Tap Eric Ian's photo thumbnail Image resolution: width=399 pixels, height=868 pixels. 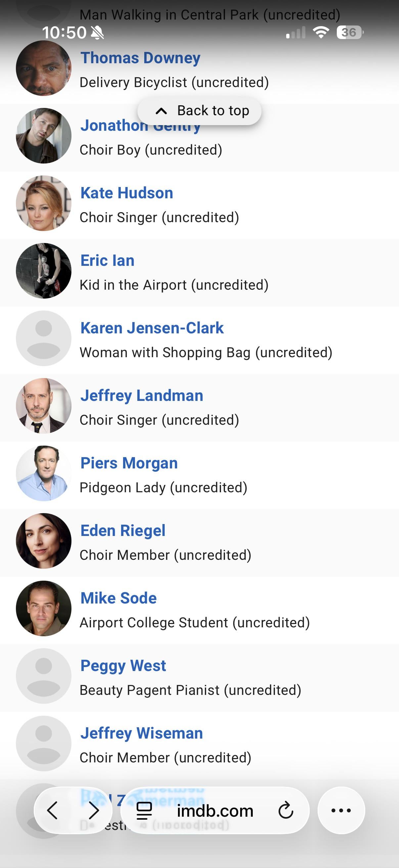point(43,270)
